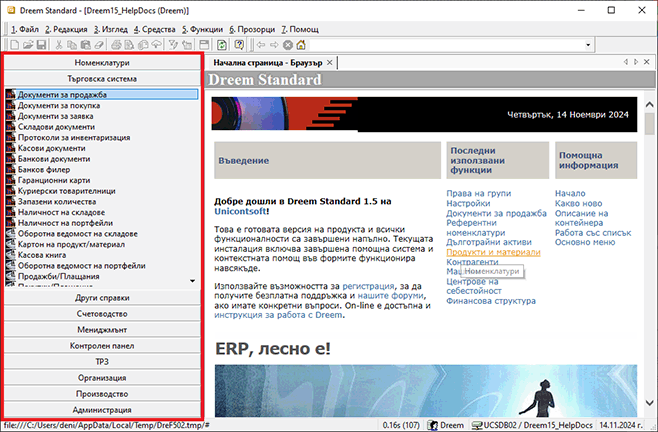Click the Dreem icon in status bar
Screen dimensions: 658x432
pos(433,425)
